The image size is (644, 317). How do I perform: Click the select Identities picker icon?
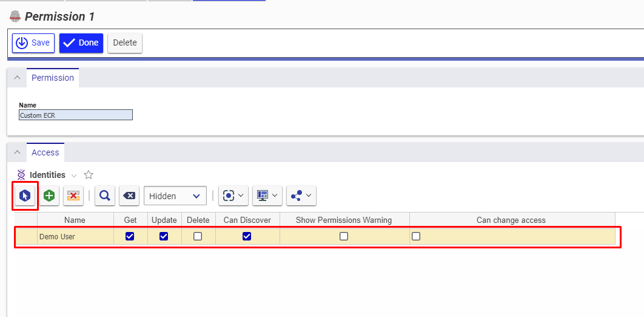click(x=25, y=196)
